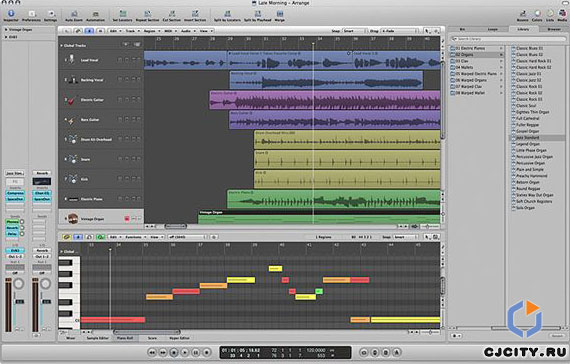This screenshot has height=364, width=570.
Task: Toggle the Catch playhead button in Arrange toolbar
Action: [x=89, y=31]
